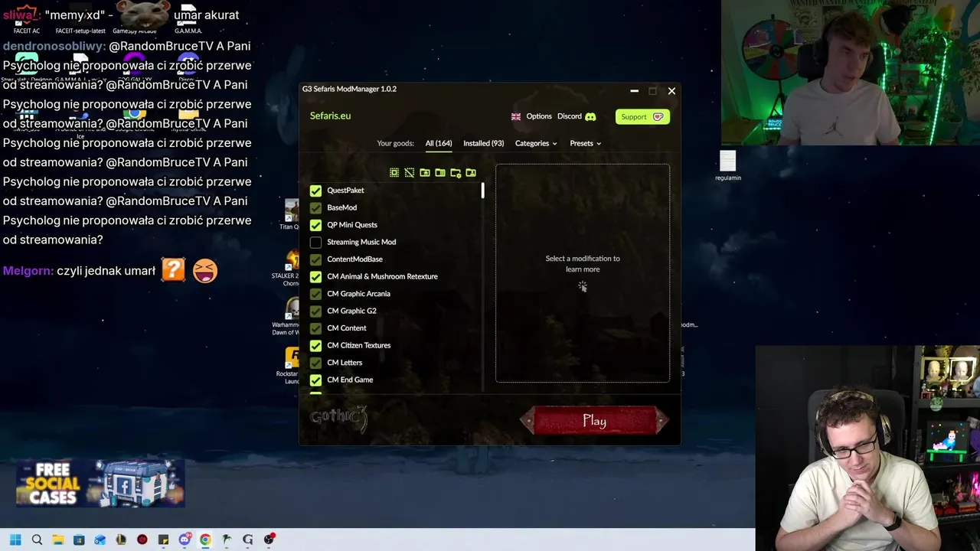Open the Sefaris.eu link
This screenshot has height=551, width=980.
coord(330,116)
